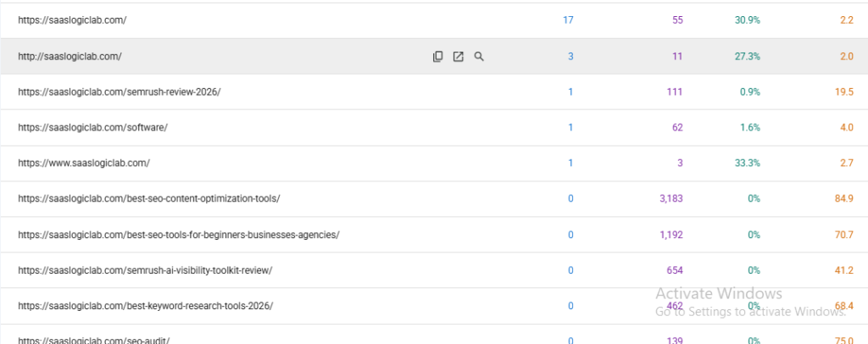Viewport: 868px width, 344px height.
Task: Click CTR value 30.9%
Action: 748,20
